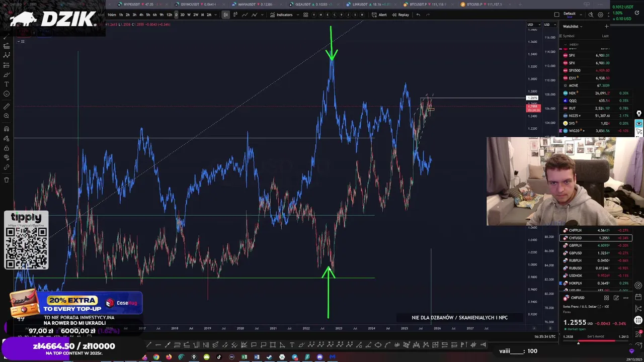Image resolution: width=644 pixels, height=362 pixels.
Task: Remove drawings with the trash icon
Action: point(7,179)
